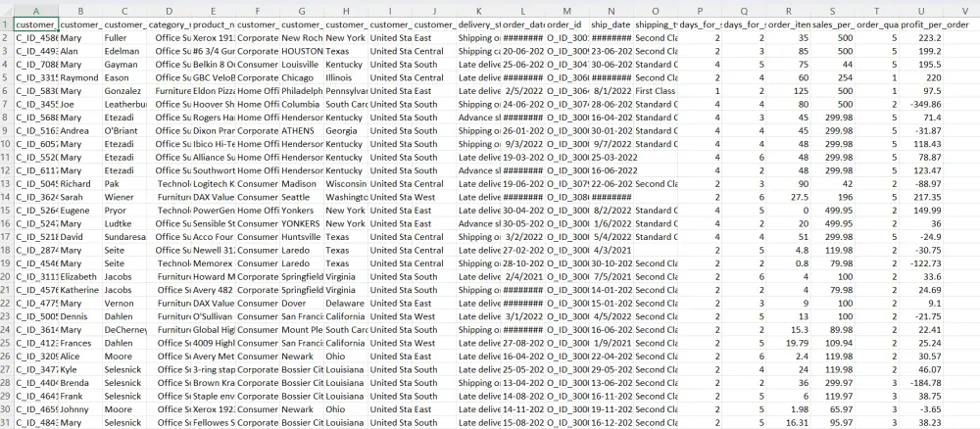The height and width of the screenshot is (429, 980).
Task: Select the Raymond first-name cell
Action: 80,77
